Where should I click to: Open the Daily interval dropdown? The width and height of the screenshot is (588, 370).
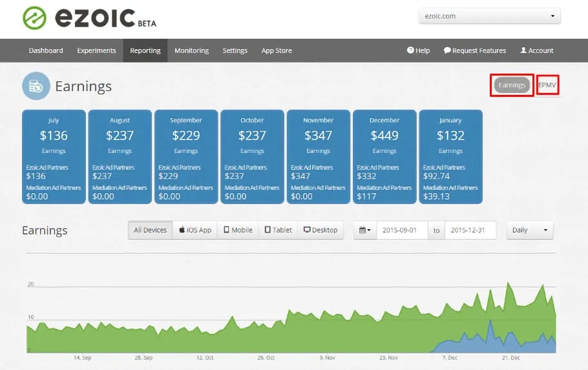(x=530, y=230)
